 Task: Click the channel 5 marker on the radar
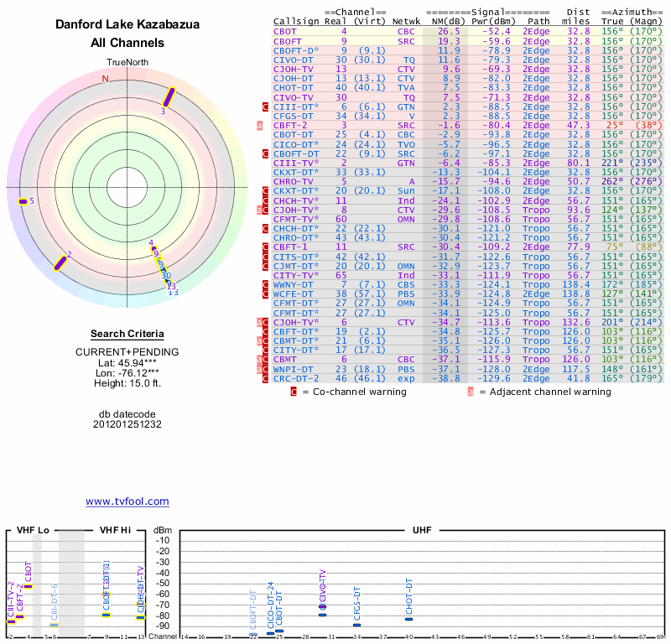23,201
